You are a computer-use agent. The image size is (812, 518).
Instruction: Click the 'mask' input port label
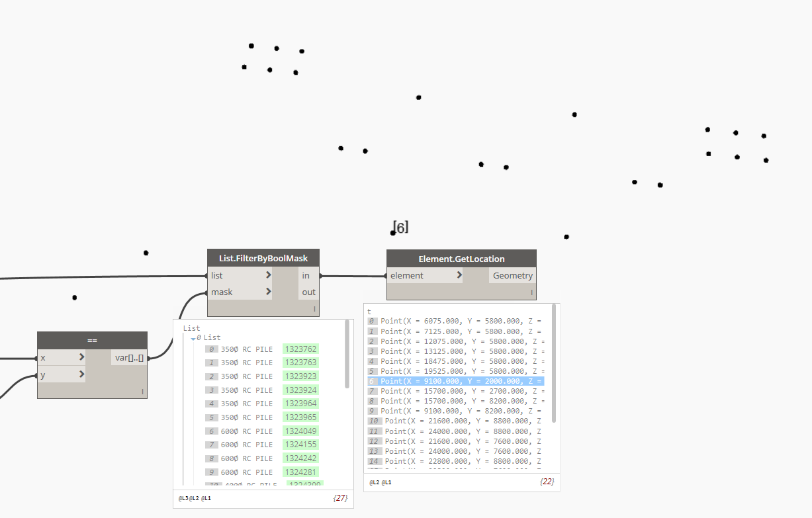(222, 292)
